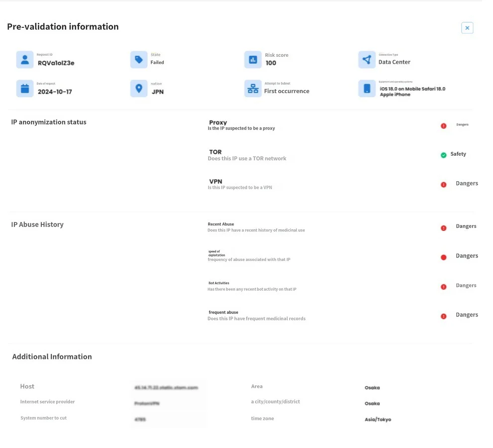This screenshot has height=448, width=493.
Task: Click the Attempt to Subnet network icon
Action: click(x=253, y=89)
